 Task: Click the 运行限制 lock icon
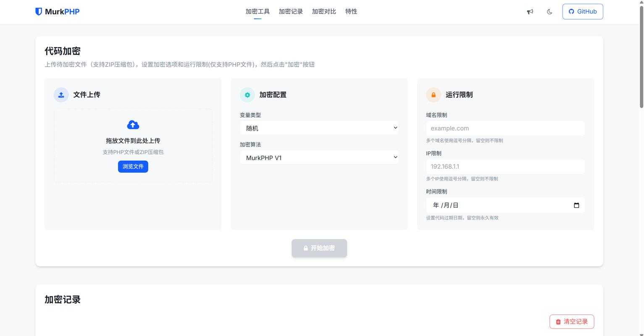[x=434, y=95]
